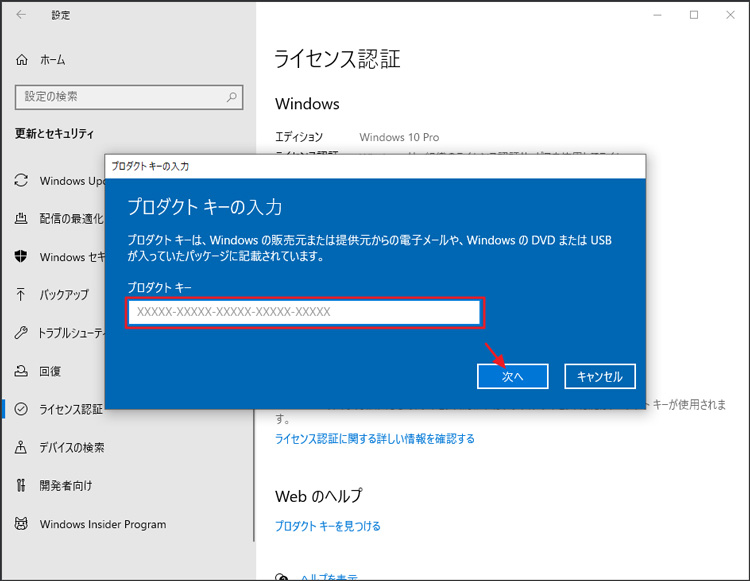This screenshot has width=750, height=581.
Task: Click the 開発者向け developer icon
Action: (x=21, y=486)
